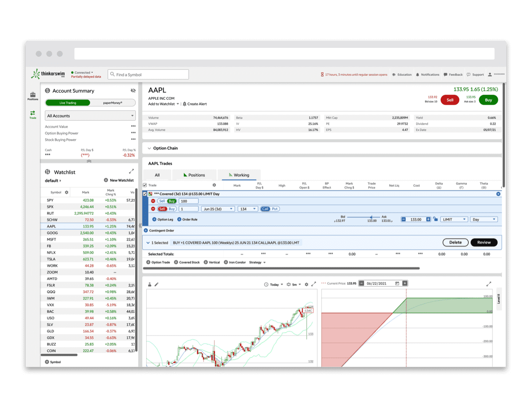Open the Education link
This screenshot has width=532, height=408.
click(402, 75)
